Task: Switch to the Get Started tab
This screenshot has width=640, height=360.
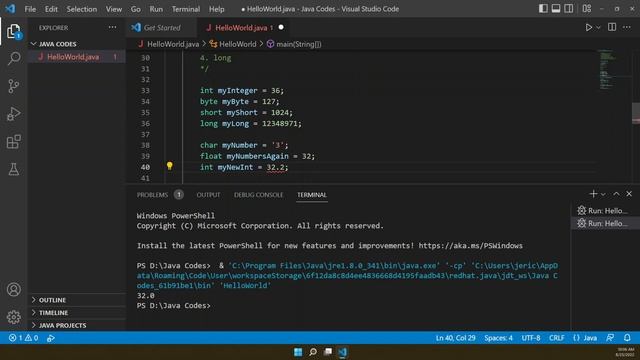Action: click(162, 27)
